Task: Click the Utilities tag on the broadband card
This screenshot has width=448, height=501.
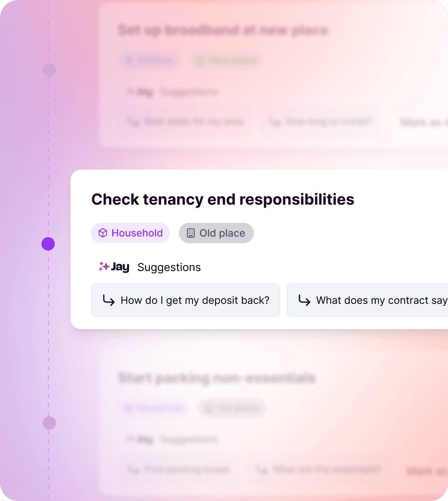Action: [x=149, y=61]
